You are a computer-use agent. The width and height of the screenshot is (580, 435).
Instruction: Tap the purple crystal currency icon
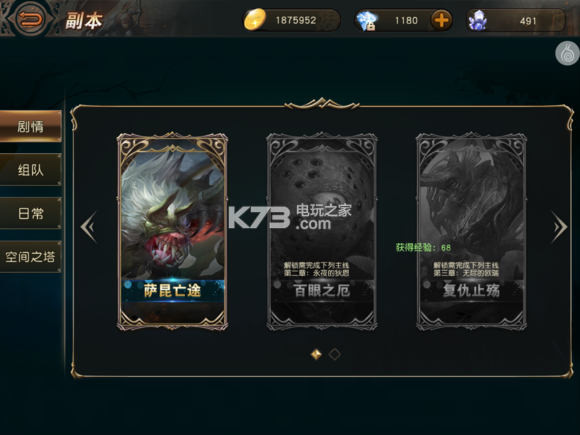pos(478,20)
